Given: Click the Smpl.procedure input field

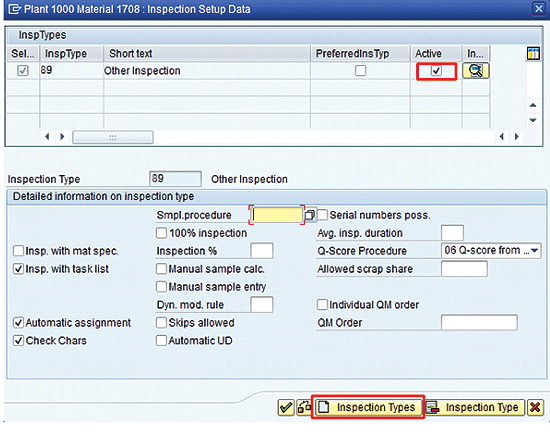Looking at the screenshot, I should [277, 215].
